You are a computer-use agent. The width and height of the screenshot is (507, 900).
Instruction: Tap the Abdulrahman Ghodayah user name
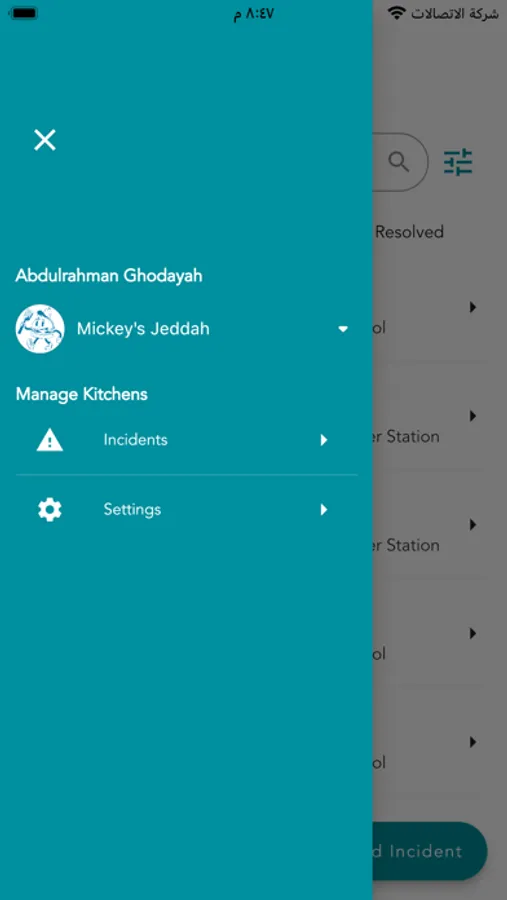click(109, 276)
